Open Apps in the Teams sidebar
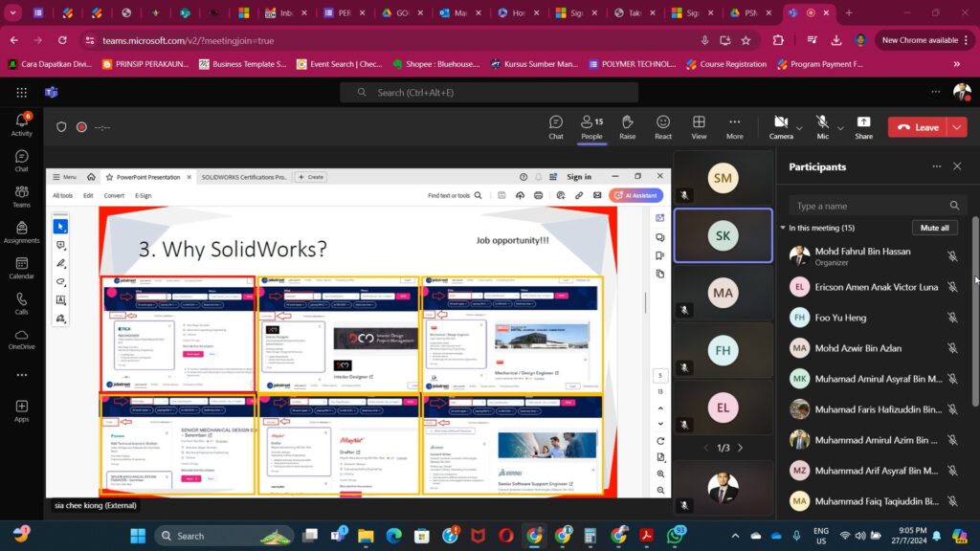980x551 pixels. coord(21,410)
